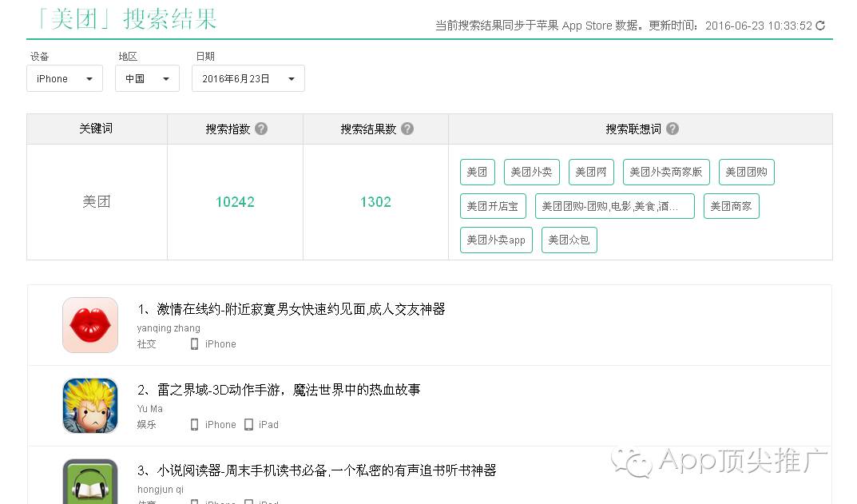The image size is (857, 504).
Task: Click the search result count 1302
Action: tap(375, 202)
